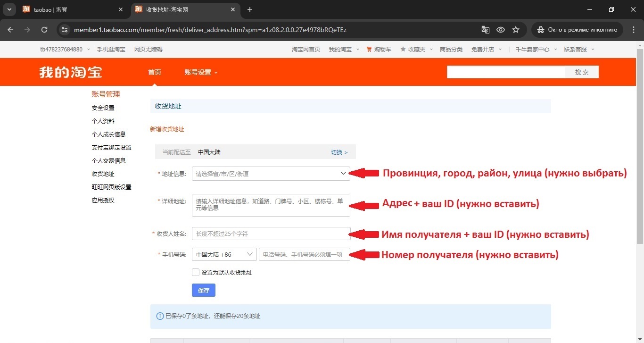This screenshot has width=644, height=343.
Task: Click the incognito mode indicator
Action: [577, 30]
